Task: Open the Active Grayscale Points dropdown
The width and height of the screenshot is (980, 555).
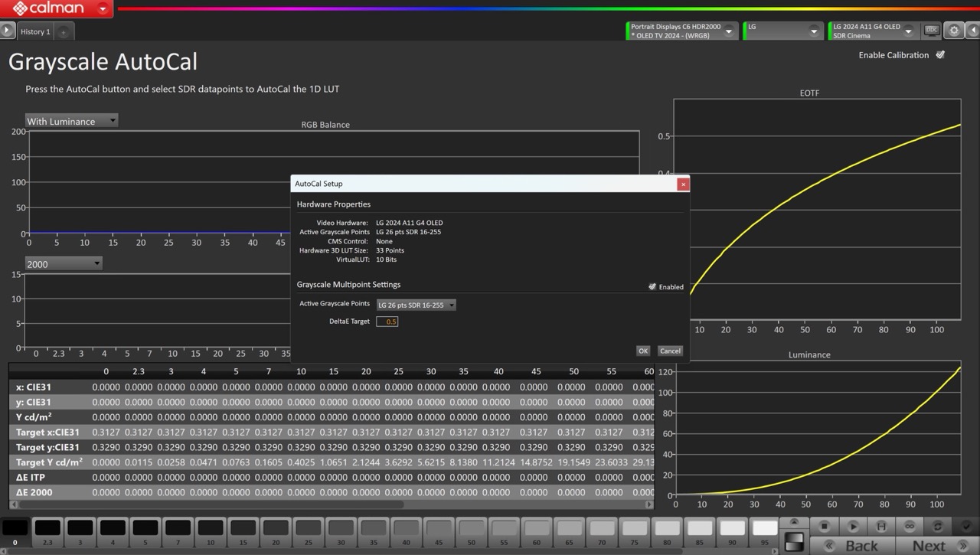Action: pyautogui.click(x=416, y=305)
